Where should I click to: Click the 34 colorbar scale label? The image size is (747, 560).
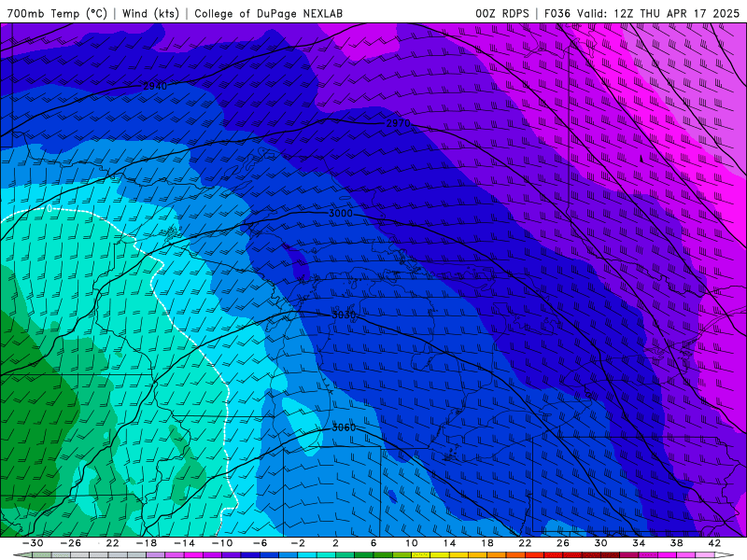[x=639, y=543]
